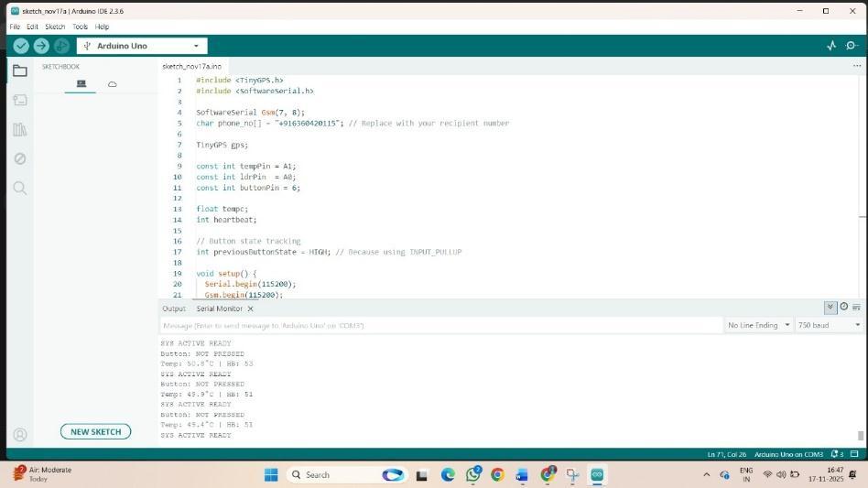The image size is (868, 488).
Task: Open the Edit menu
Action: 32,27
